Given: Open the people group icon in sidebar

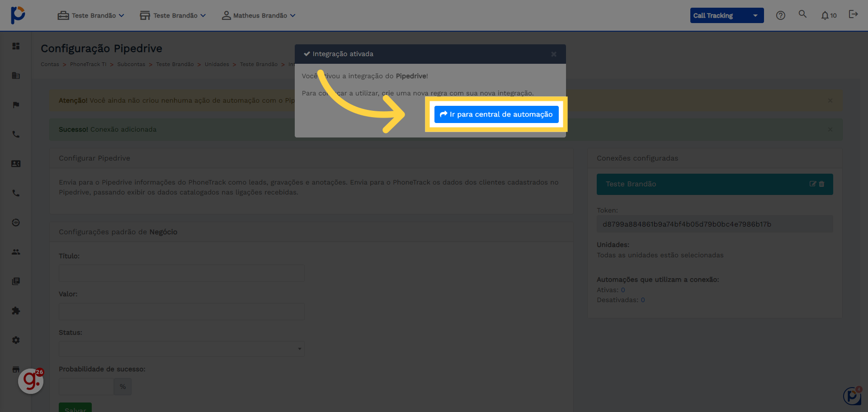Looking at the screenshot, I should [x=16, y=252].
